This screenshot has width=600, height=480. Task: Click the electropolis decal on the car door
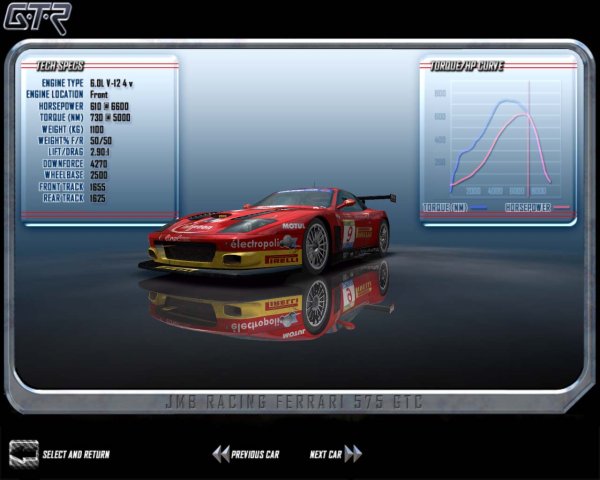click(x=257, y=243)
